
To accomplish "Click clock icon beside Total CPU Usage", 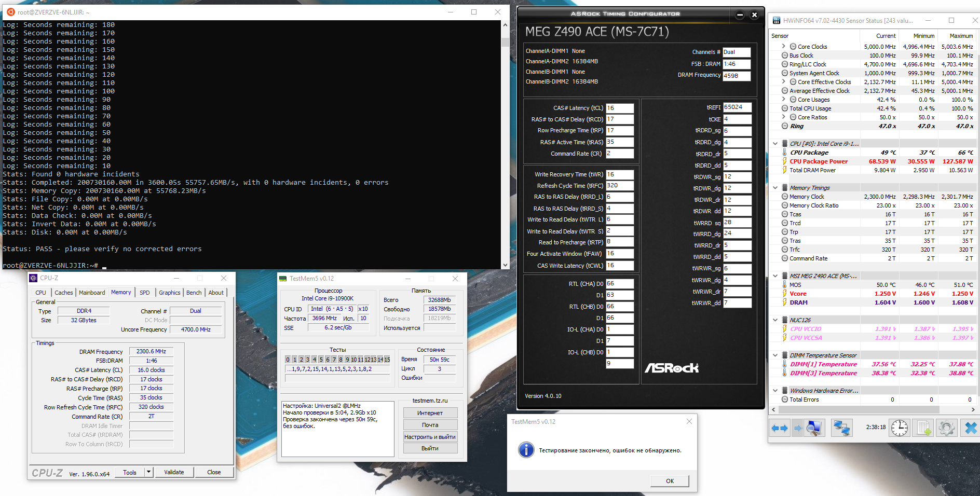I will pyautogui.click(x=785, y=108).
